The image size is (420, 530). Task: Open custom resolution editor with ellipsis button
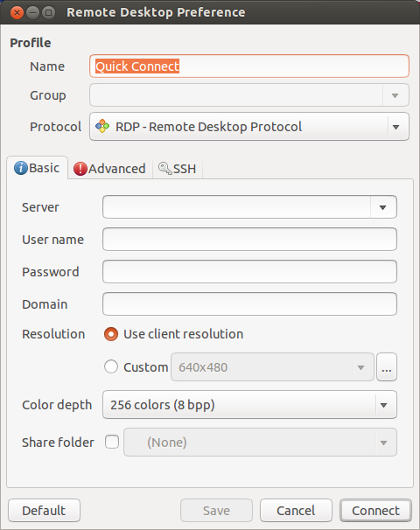[x=387, y=367]
